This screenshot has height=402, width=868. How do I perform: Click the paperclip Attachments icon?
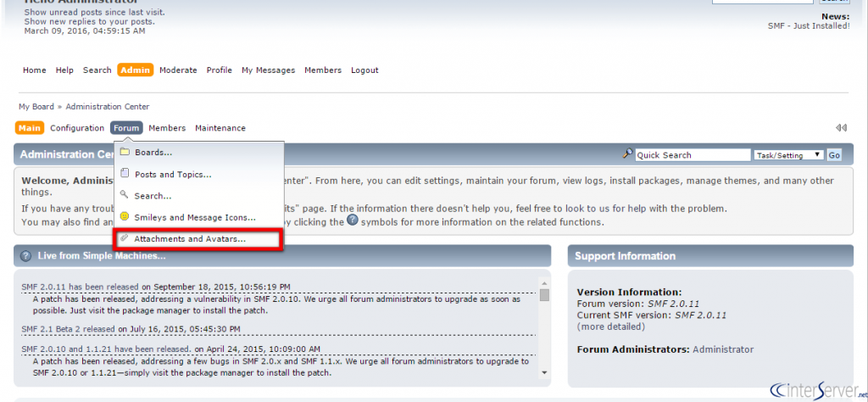[x=125, y=238]
